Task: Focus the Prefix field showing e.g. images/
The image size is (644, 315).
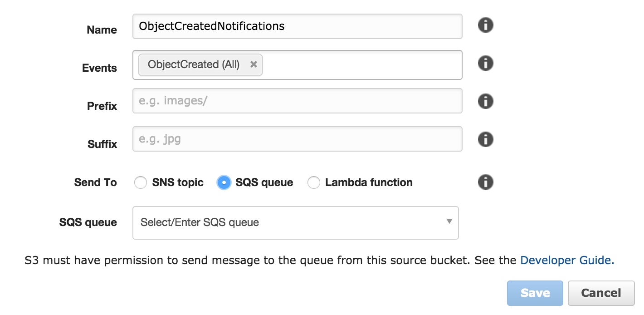Action: click(297, 101)
